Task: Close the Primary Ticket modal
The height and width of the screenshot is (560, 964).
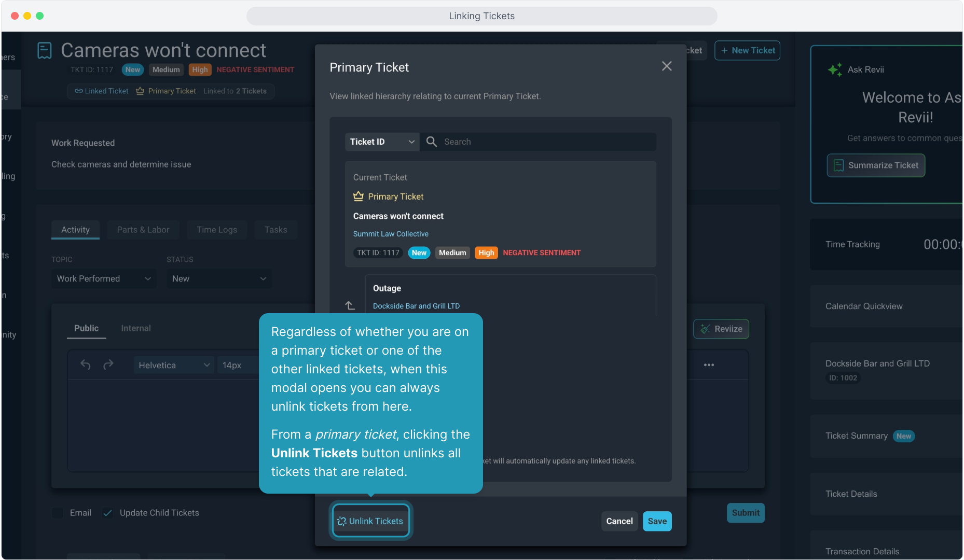Action: 666,66
